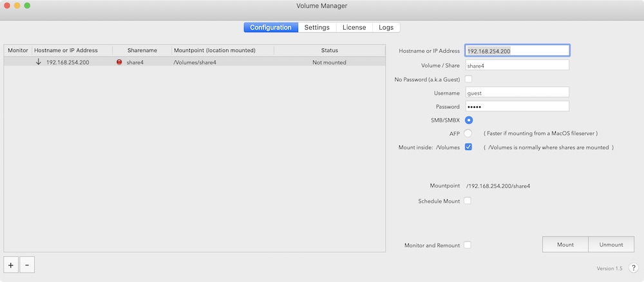Viewport: 644px width, 282px height.
Task: Focus the Password input field
Action: (x=516, y=106)
